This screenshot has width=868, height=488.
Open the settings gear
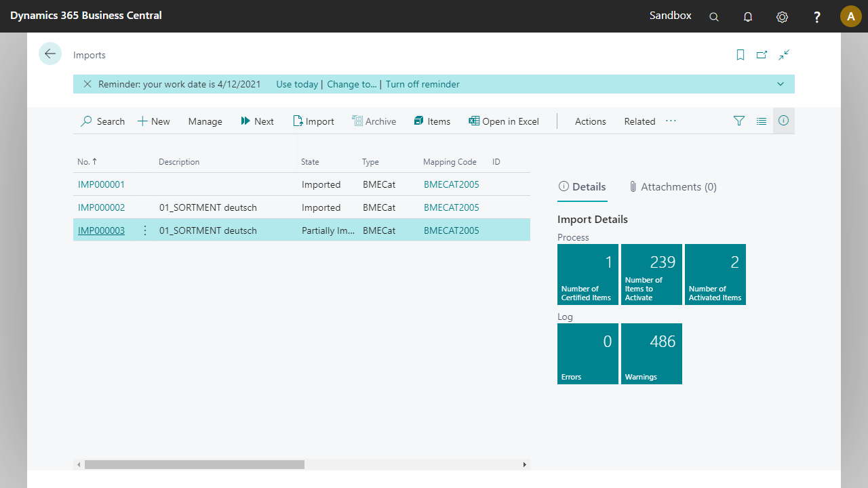click(782, 17)
